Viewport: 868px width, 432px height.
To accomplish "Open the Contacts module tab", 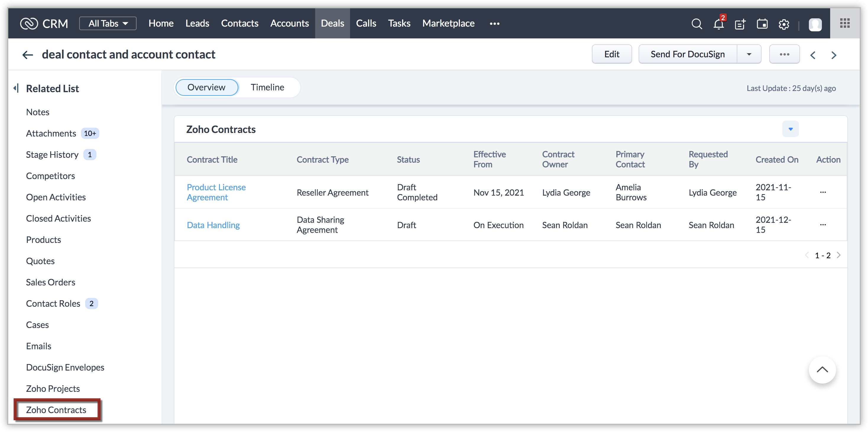I will [x=239, y=23].
